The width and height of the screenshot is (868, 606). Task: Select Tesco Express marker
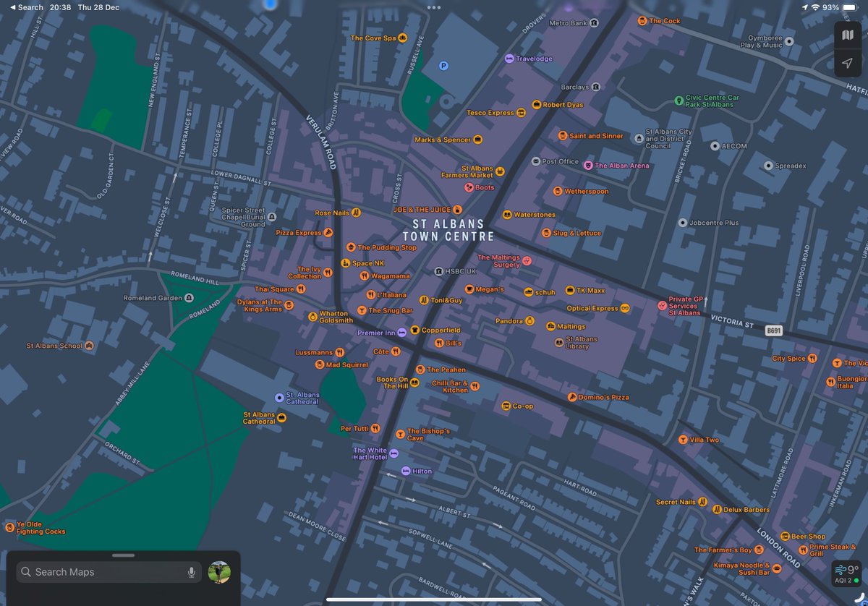pyautogui.click(x=521, y=113)
